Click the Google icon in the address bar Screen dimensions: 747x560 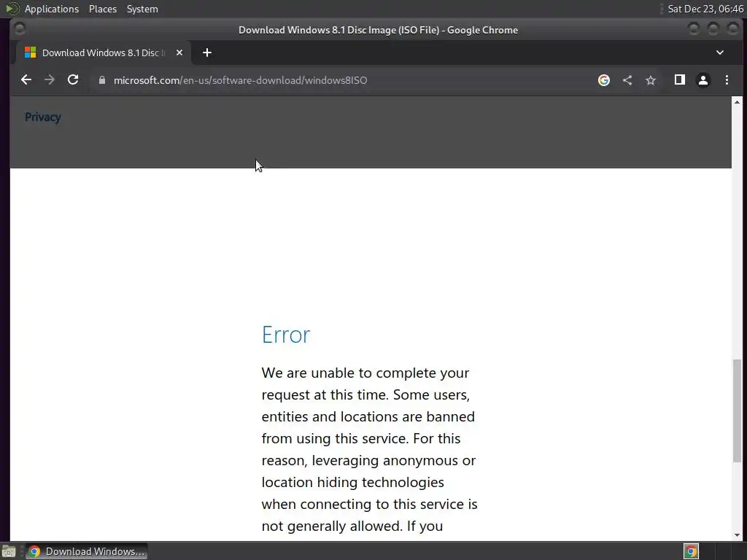tap(603, 80)
